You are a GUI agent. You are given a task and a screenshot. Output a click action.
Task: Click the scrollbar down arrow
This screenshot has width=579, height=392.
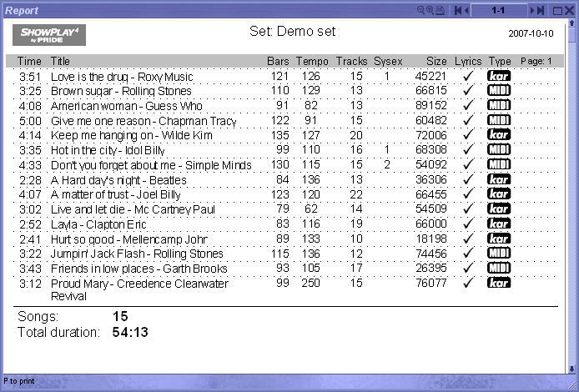(x=571, y=369)
